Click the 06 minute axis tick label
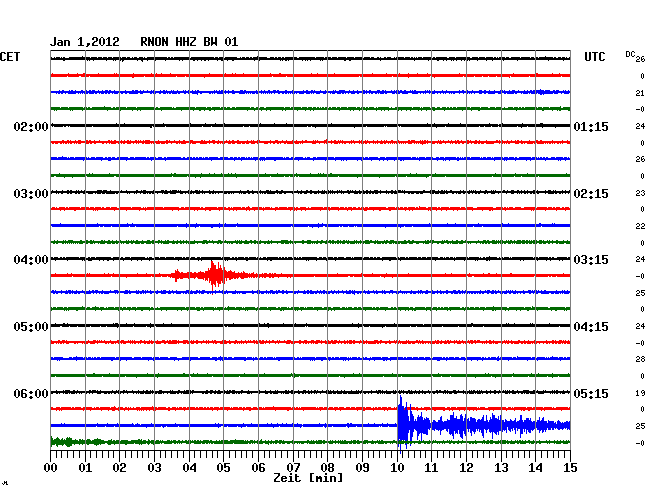The image size is (650, 494). (258, 467)
